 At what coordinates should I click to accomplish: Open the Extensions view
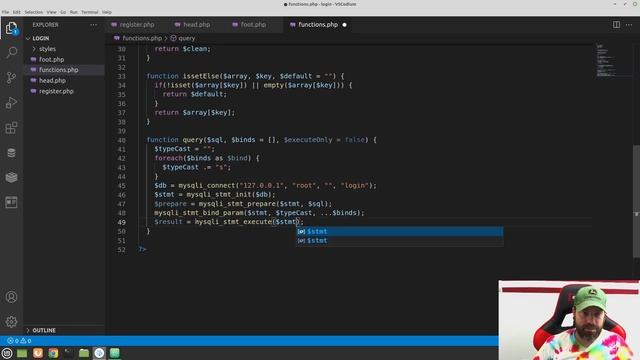(x=11, y=128)
